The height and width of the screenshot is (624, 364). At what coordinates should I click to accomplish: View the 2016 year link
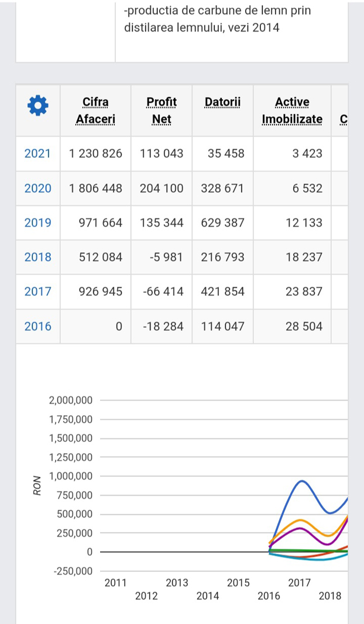click(37, 326)
